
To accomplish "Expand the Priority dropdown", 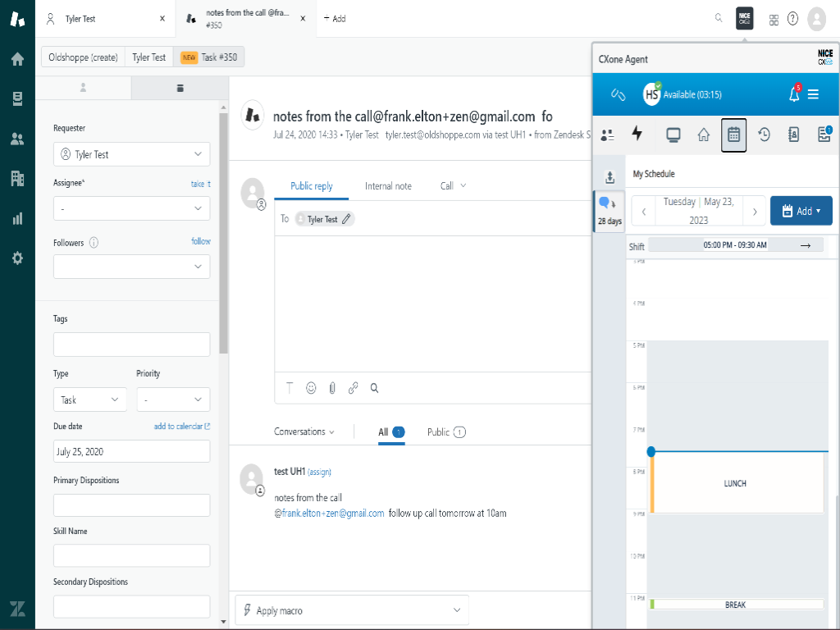I will click(173, 399).
